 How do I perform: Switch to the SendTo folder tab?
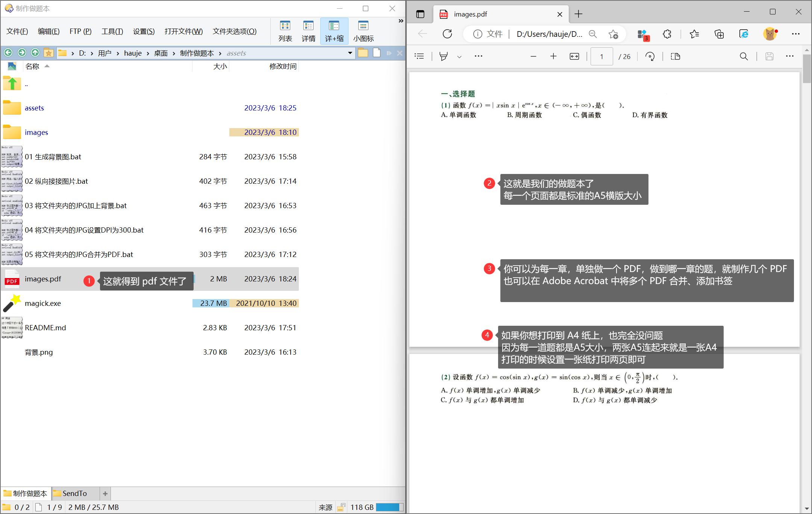pos(74,493)
